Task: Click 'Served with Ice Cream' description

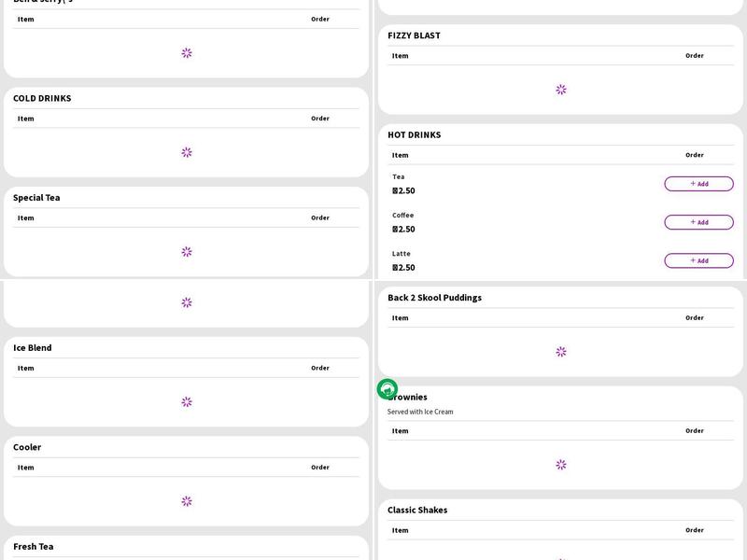Action: [x=420, y=412]
